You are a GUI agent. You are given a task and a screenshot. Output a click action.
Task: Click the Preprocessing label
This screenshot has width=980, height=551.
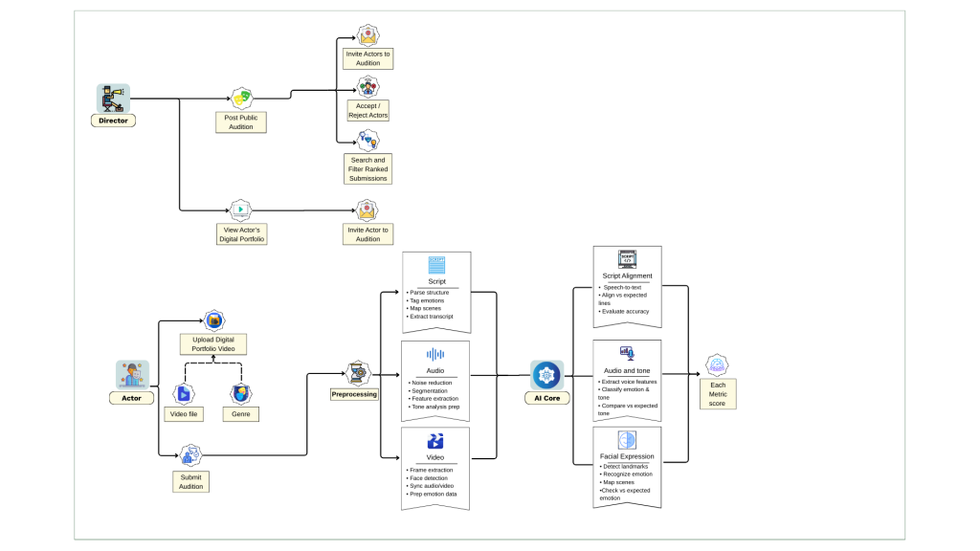[354, 394]
